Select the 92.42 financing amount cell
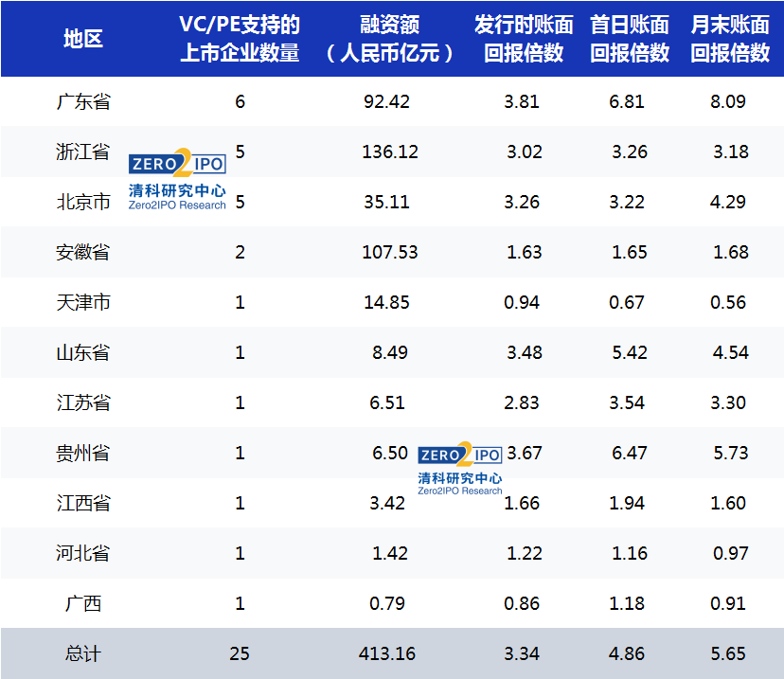Image resolution: width=784 pixels, height=679 pixels. [386, 101]
